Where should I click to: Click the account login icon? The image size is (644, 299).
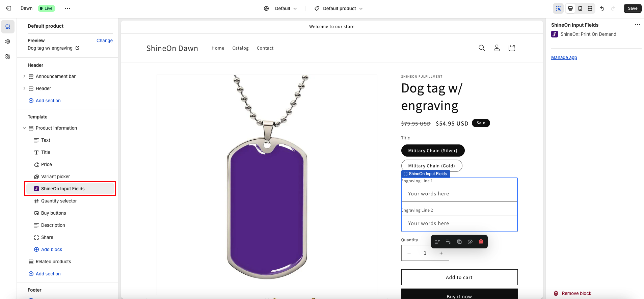pos(497,48)
